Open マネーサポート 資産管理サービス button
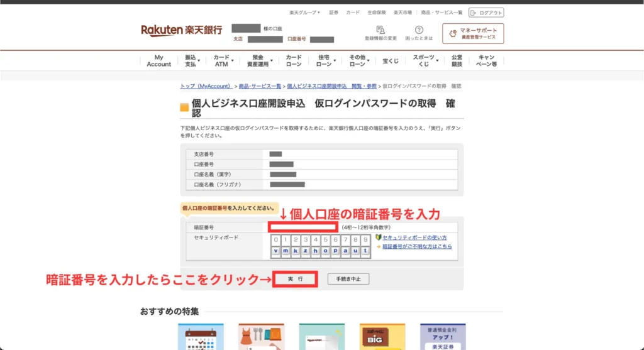 tap(473, 34)
